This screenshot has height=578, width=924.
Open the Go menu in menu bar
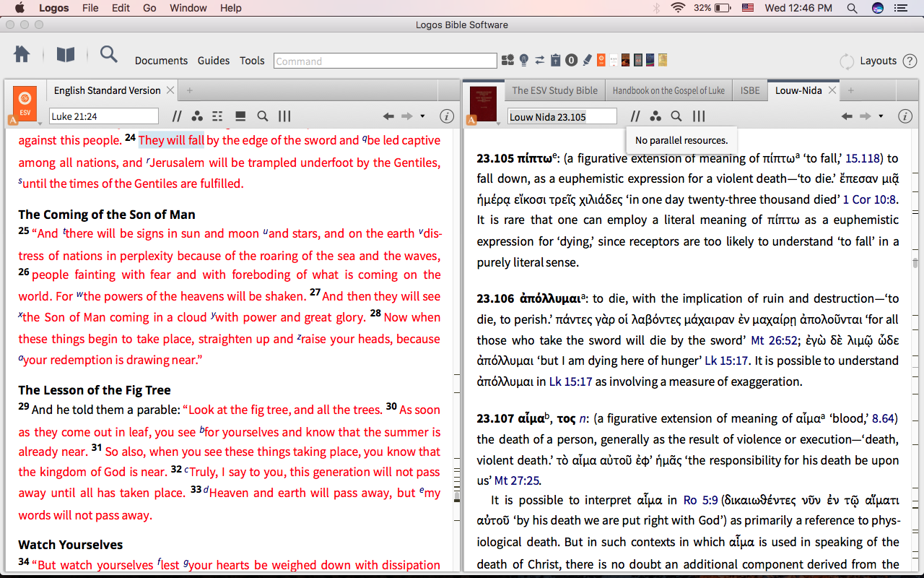(149, 8)
